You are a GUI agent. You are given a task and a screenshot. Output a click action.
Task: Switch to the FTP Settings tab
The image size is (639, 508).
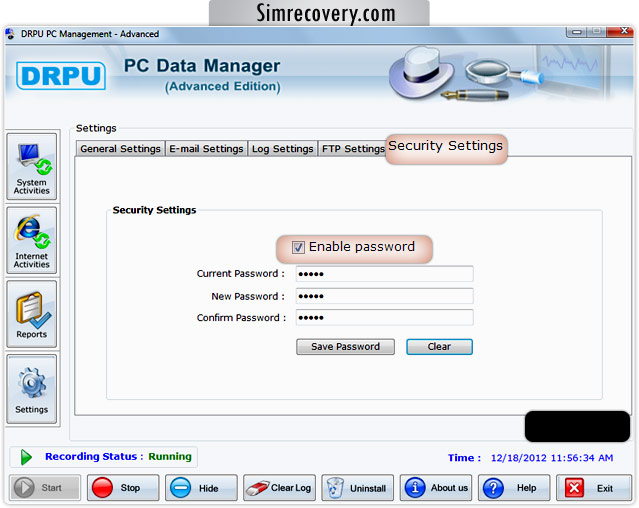point(353,149)
